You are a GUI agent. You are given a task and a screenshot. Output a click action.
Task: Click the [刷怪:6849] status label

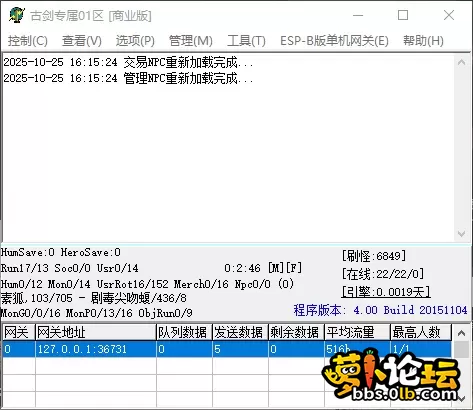click(x=374, y=256)
